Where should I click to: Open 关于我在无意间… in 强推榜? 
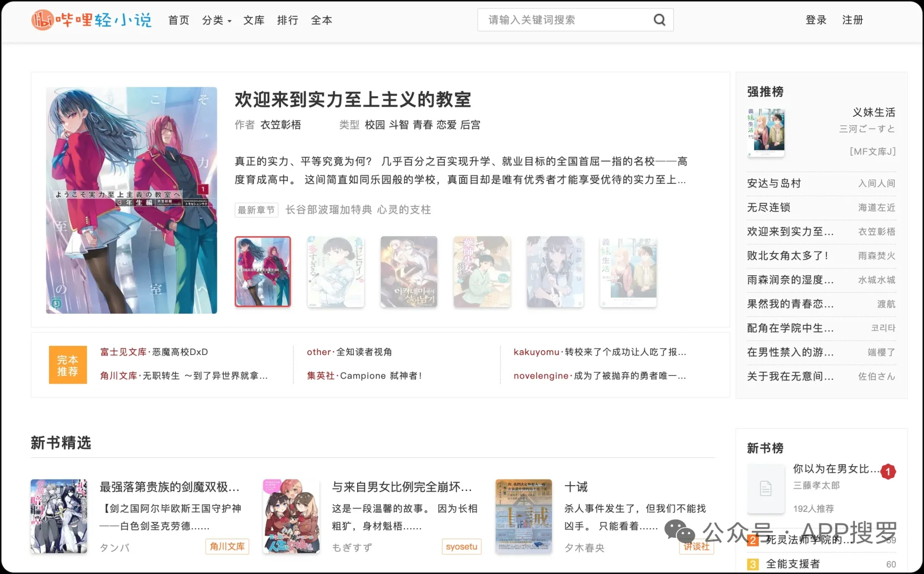790,377
